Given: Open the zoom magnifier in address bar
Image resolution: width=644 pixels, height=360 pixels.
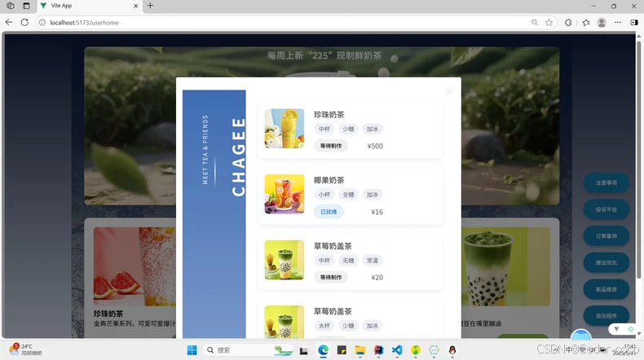Looking at the screenshot, I should tap(534, 23).
